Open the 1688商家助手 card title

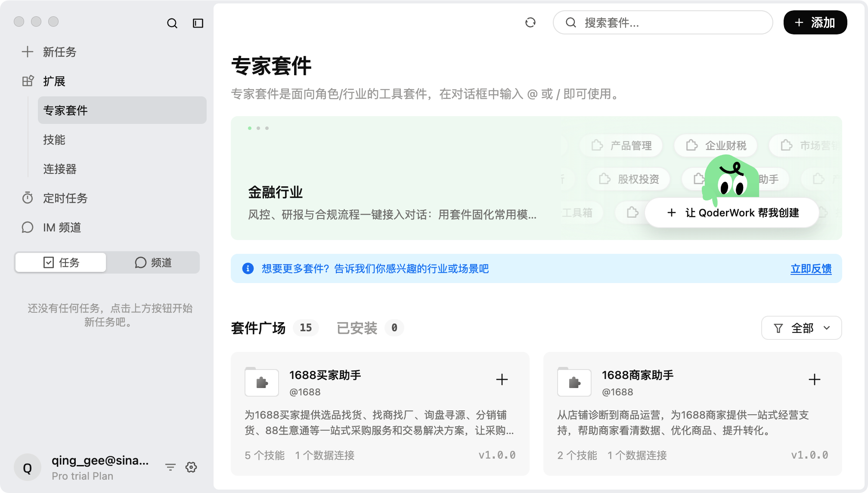pyautogui.click(x=638, y=375)
